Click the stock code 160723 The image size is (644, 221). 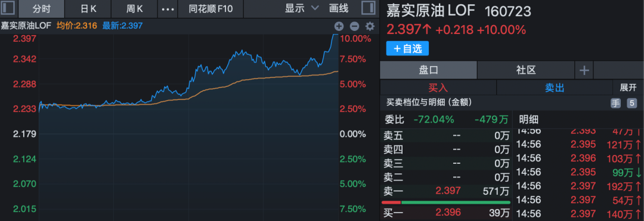pyautogui.click(x=507, y=11)
